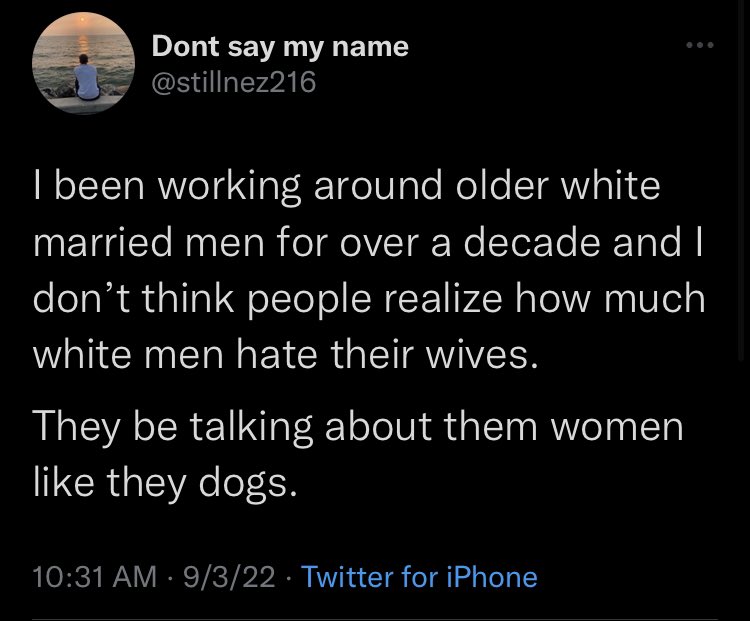Click the line 'like they dogs.'
Screen dimensions: 750x621
pos(165,483)
